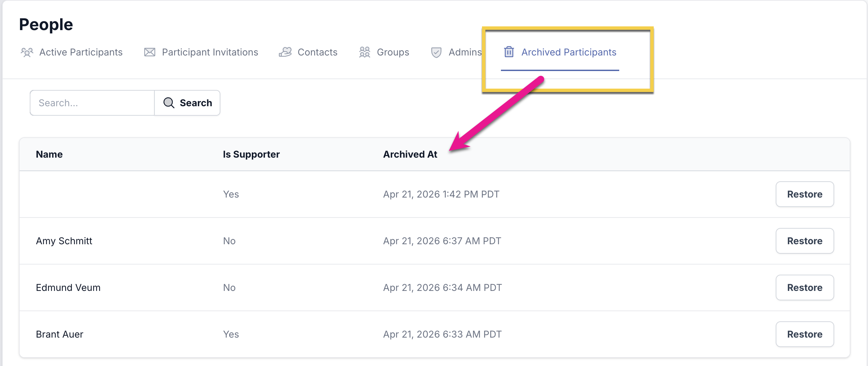Focus the Search text field
This screenshot has height=366, width=868.
92,103
